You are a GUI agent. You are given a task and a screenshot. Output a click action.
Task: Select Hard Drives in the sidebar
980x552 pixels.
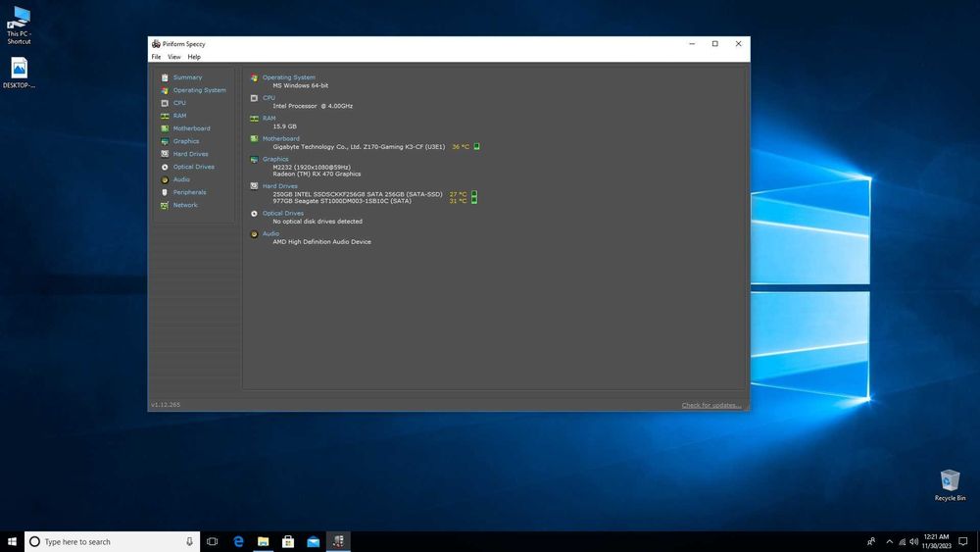(x=191, y=154)
